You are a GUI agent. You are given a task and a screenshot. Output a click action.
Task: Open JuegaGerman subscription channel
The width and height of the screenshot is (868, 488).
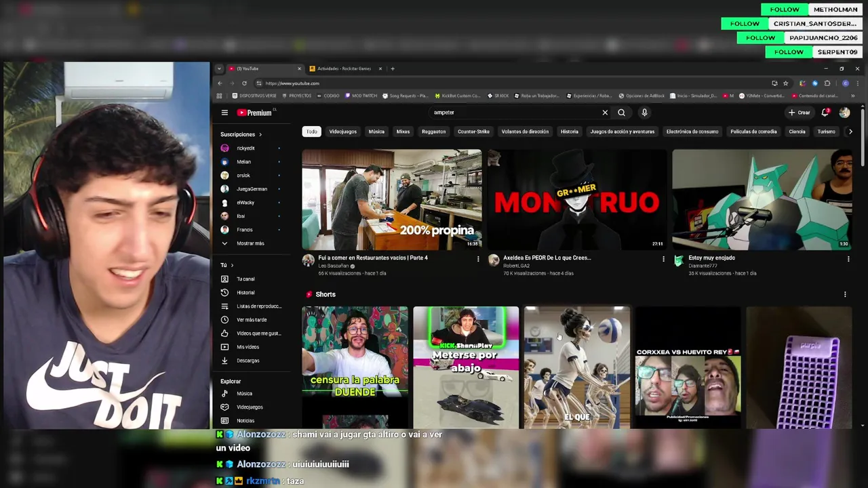point(251,188)
